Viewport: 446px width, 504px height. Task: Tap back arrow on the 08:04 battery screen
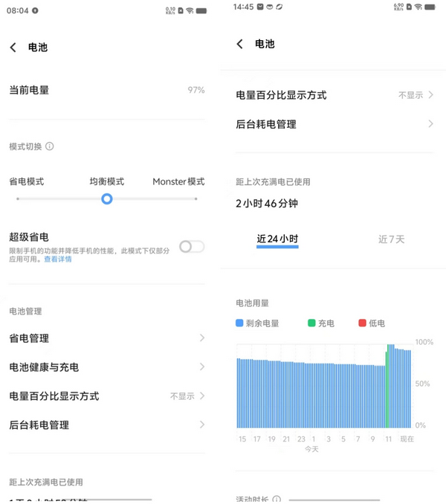coord(13,48)
